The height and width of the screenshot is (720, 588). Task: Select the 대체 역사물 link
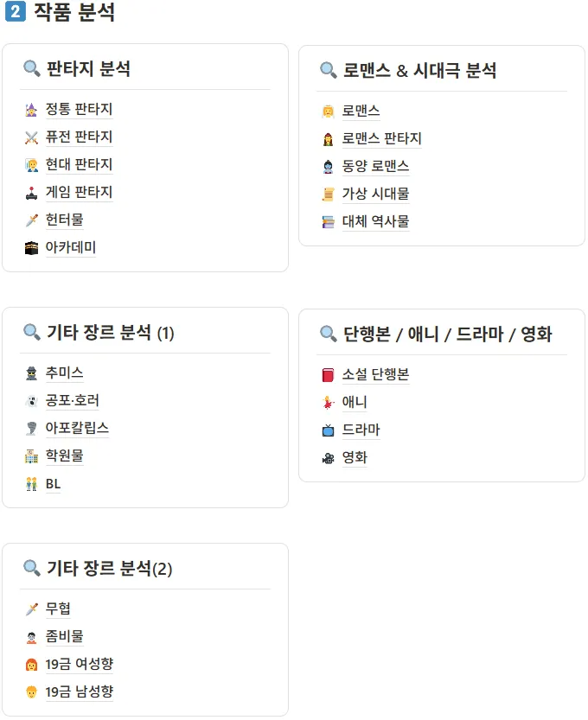coord(375,221)
